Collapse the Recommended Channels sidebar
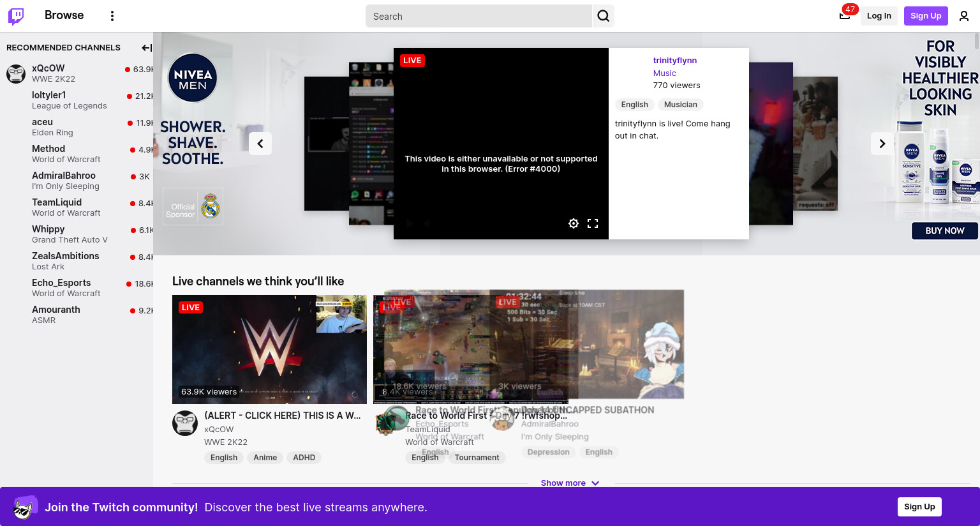The image size is (980, 526). pyautogui.click(x=146, y=48)
